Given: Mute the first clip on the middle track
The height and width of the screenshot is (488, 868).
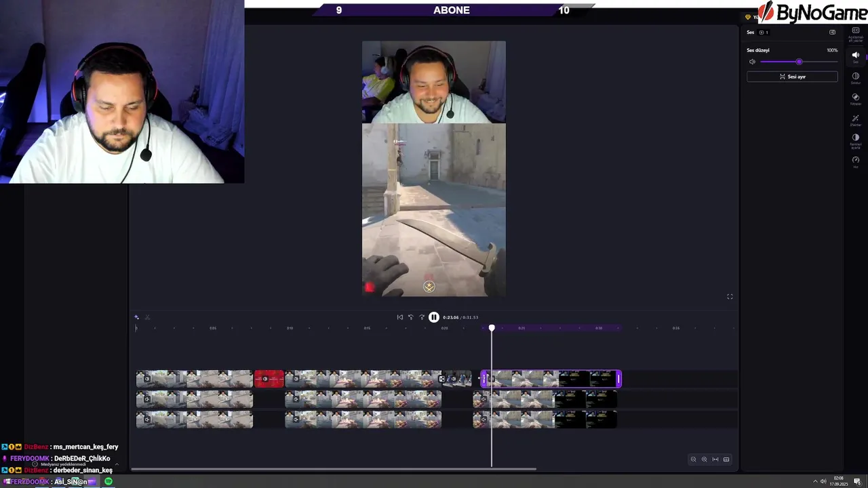Looking at the screenshot, I should 147,399.
